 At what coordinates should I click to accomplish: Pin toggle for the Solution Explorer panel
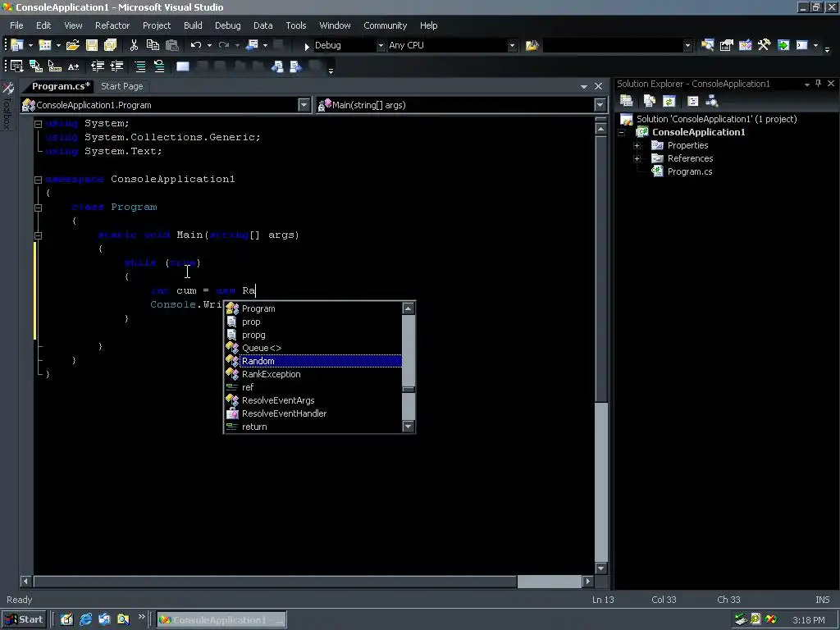click(x=818, y=84)
